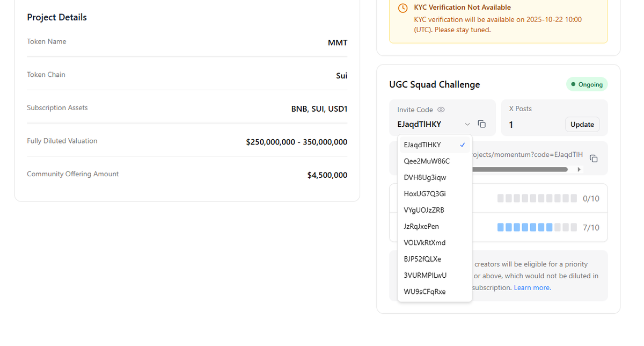Image resolution: width=644 pixels, height=346 pixels.
Task: Copy the referral link with momentum code
Action: [x=594, y=158]
